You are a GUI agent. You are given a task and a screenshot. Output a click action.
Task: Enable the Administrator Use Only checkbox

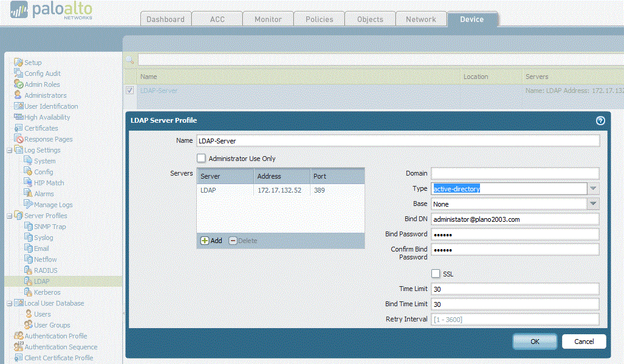[x=201, y=158]
